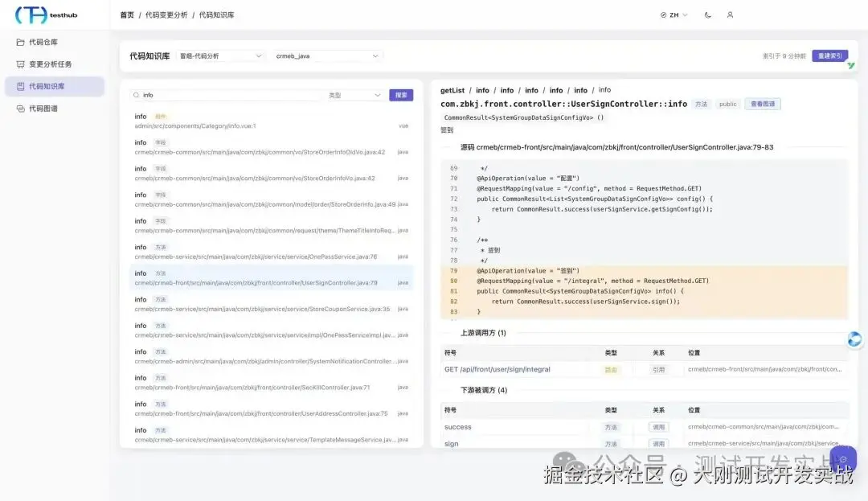
Task: Select the StoreOrderInfoVo.java:42 result
Action: click(x=272, y=173)
